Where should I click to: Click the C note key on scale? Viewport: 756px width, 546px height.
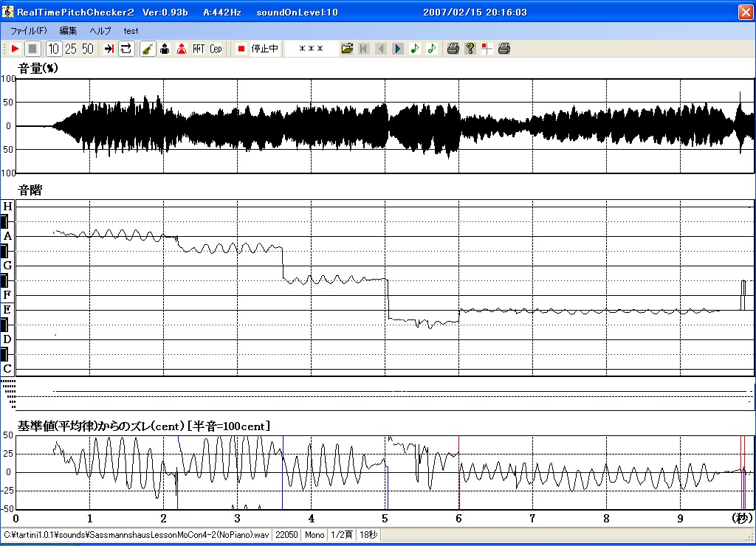click(7, 369)
